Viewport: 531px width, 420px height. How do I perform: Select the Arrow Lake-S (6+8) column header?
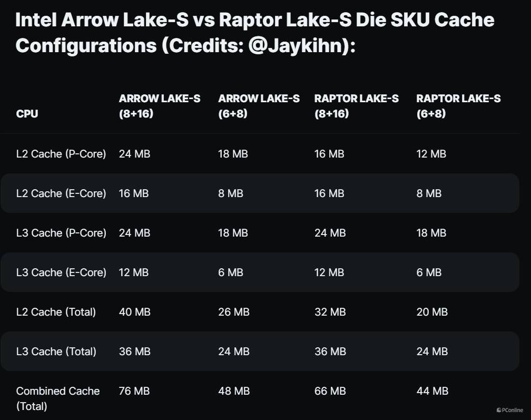[x=259, y=106]
